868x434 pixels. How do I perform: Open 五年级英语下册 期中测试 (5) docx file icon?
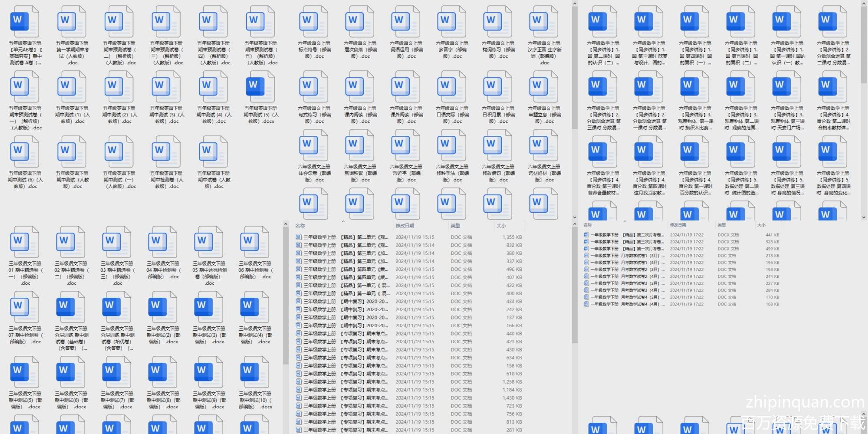[x=260, y=87]
